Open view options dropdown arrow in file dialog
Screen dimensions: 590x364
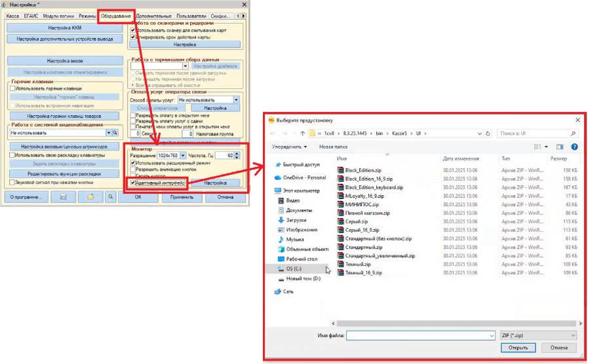coord(546,147)
